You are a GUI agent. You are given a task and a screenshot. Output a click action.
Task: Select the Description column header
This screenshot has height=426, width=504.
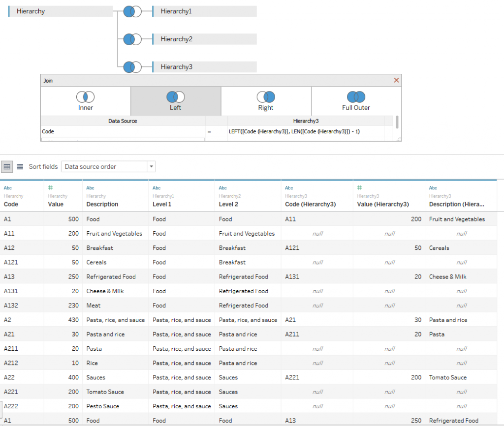pyautogui.click(x=102, y=204)
